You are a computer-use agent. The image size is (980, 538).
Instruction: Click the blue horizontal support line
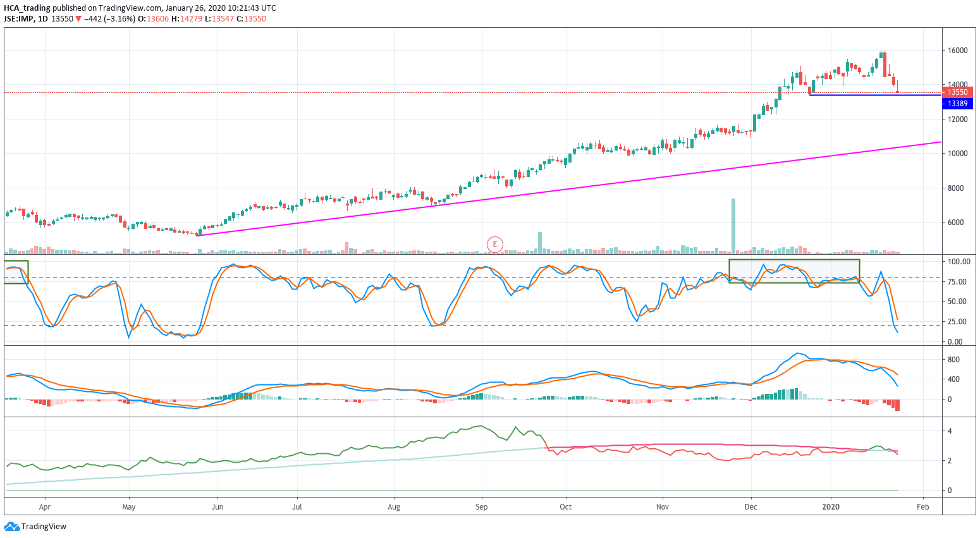coord(875,95)
